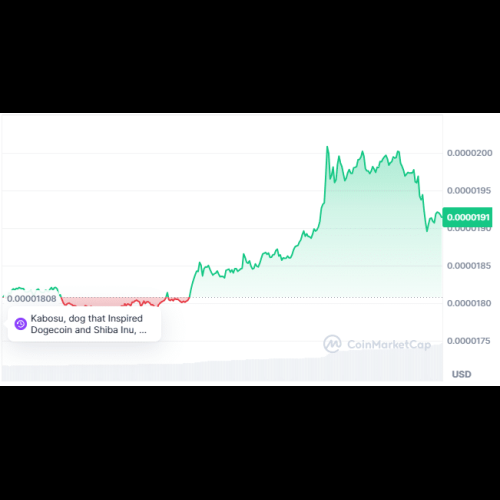Select the highest peak of the price line
The width and height of the screenshot is (500, 500).
click(x=327, y=147)
